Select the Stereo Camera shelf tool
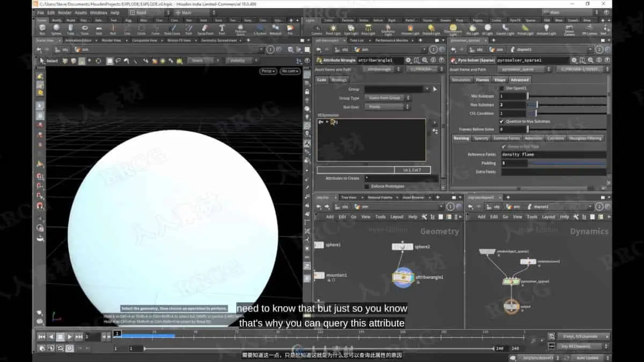Viewport: 644px width, 362px height. [569, 29]
